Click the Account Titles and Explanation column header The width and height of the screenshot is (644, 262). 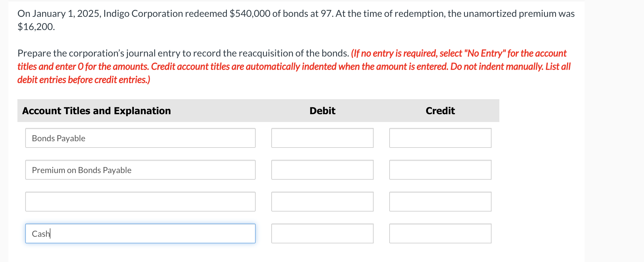(97, 111)
